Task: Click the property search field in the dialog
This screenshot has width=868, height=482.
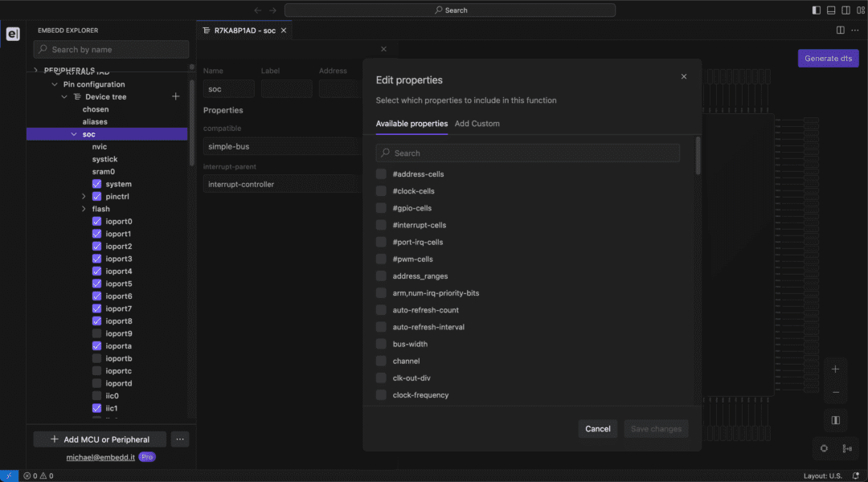Action: pyautogui.click(x=526, y=153)
